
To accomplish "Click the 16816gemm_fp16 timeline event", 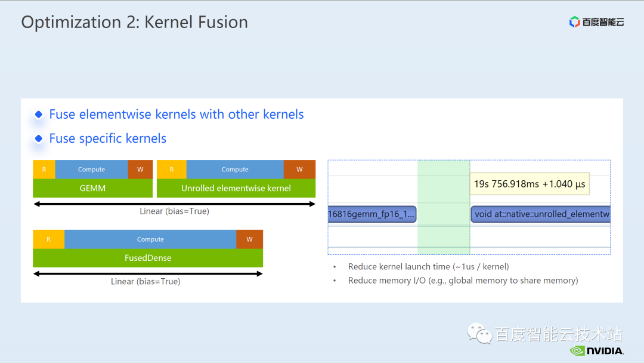I will point(371,214).
